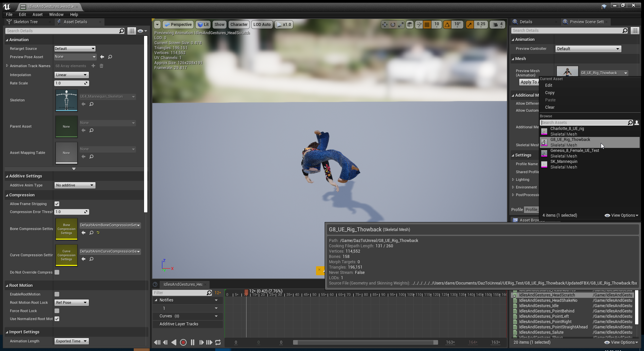Toggle the Force Root Lock checkbox
644x351 pixels.
pos(57,311)
